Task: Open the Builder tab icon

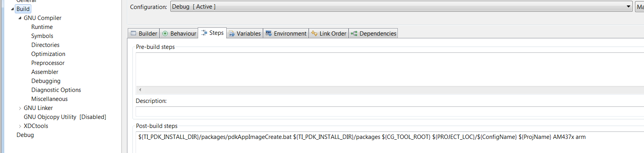Action: (134, 33)
